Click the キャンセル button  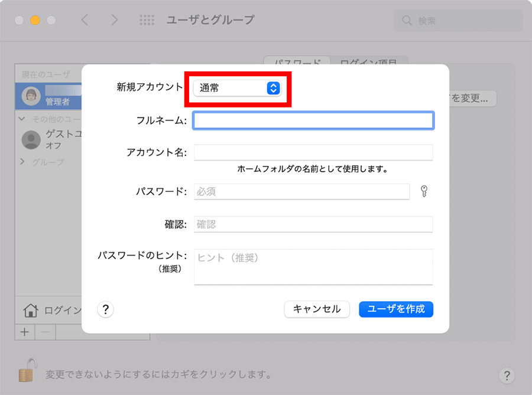point(317,309)
